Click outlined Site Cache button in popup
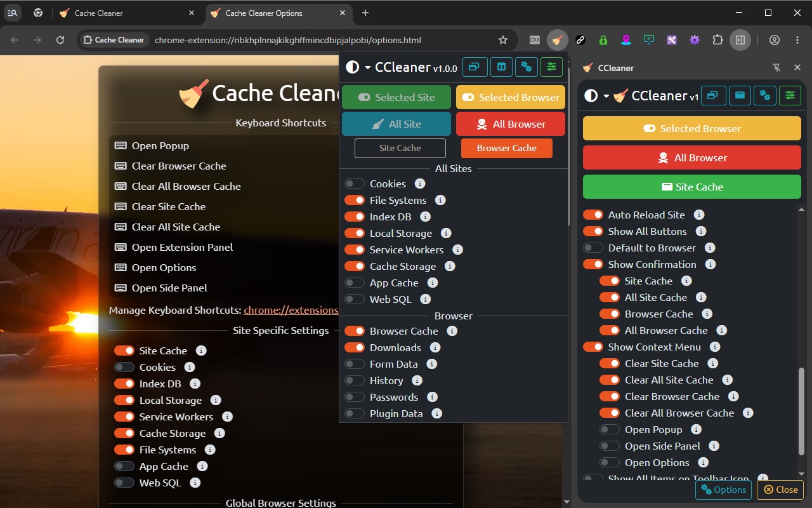812x508 pixels. tap(400, 148)
